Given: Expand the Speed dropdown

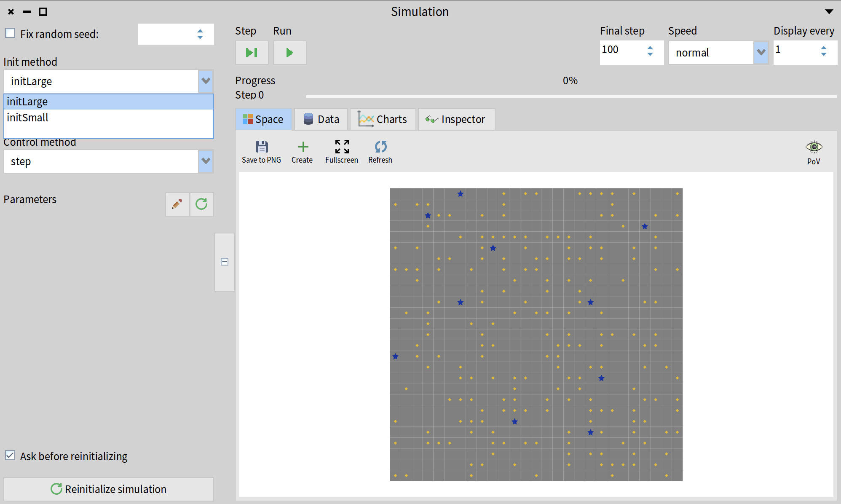Looking at the screenshot, I should pyautogui.click(x=761, y=53).
